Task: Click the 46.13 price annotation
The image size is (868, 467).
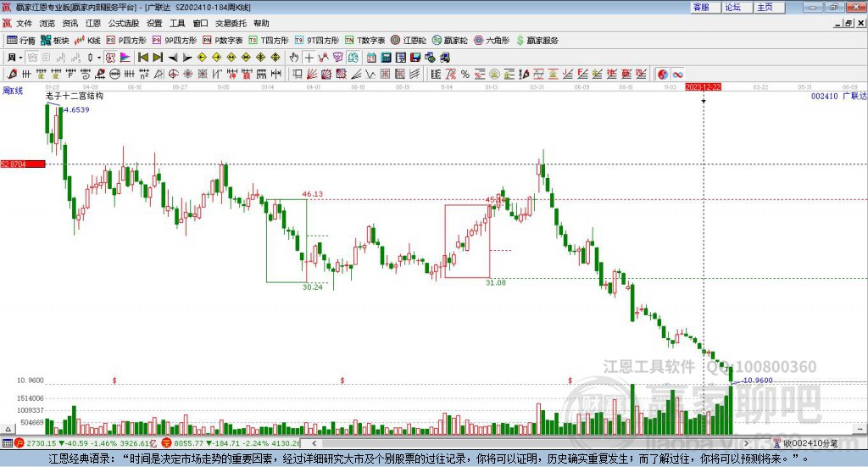Action: click(x=312, y=193)
